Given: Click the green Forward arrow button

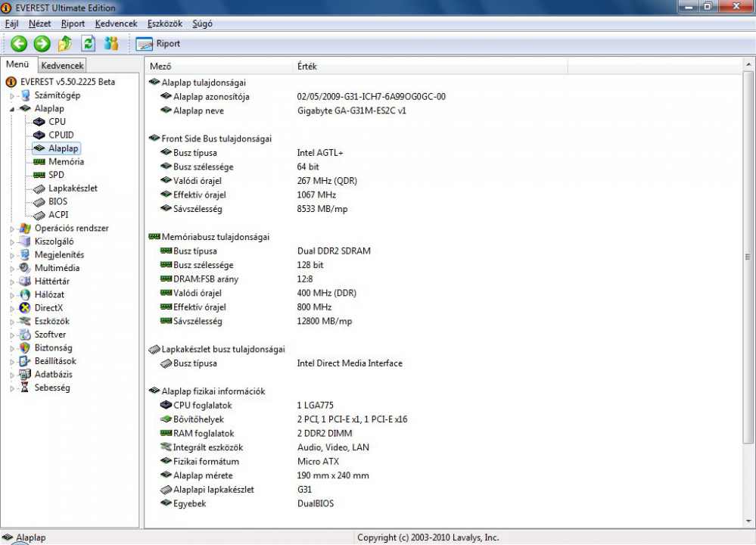Looking at the screenshot, I should click(42, 44).
